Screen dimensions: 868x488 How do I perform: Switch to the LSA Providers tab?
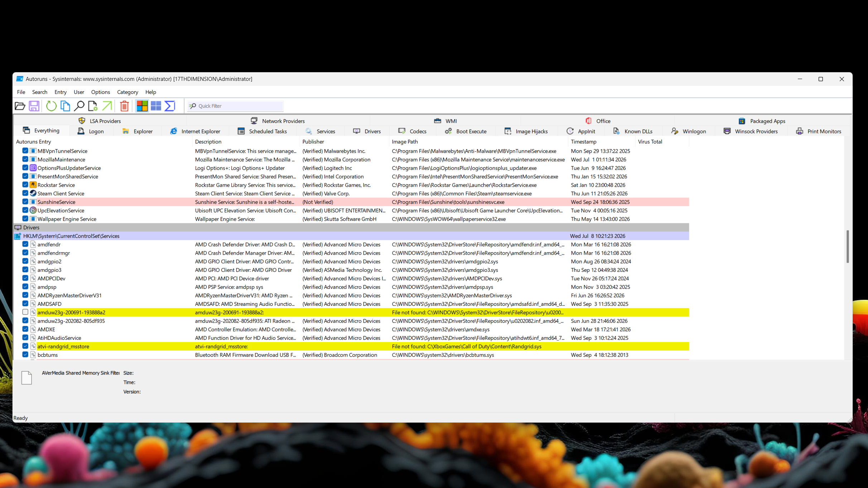pos(100,121)
